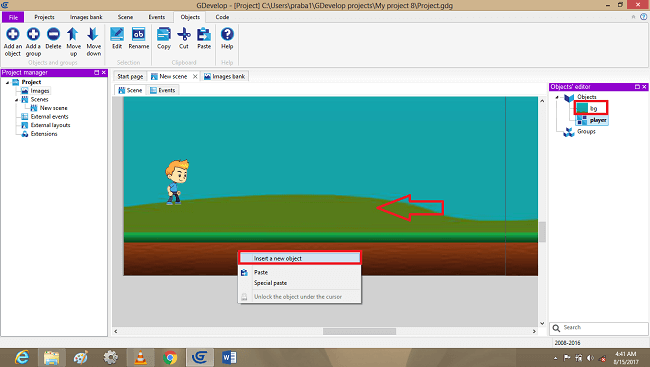This screenshot has width=650, height=367.
Task: Switch to the Images bank ribbon tab
Action: coord(86,17)
